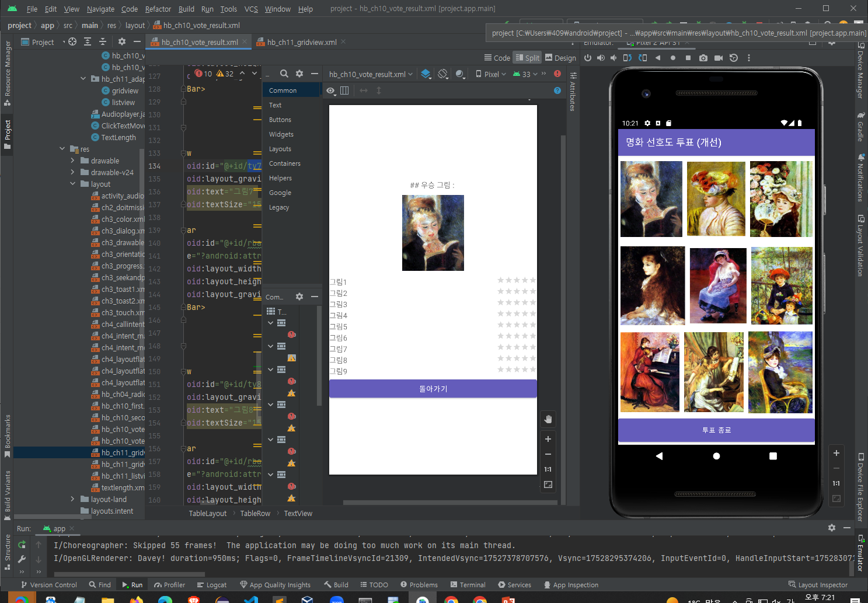Zoom in the layout preview
Screen dimensions: 868x603
(548, 439)
